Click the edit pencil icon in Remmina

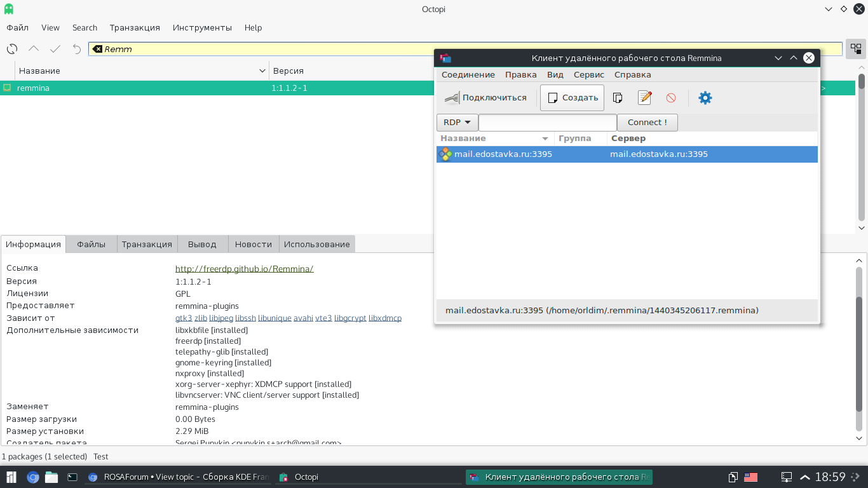coord(645,98)
